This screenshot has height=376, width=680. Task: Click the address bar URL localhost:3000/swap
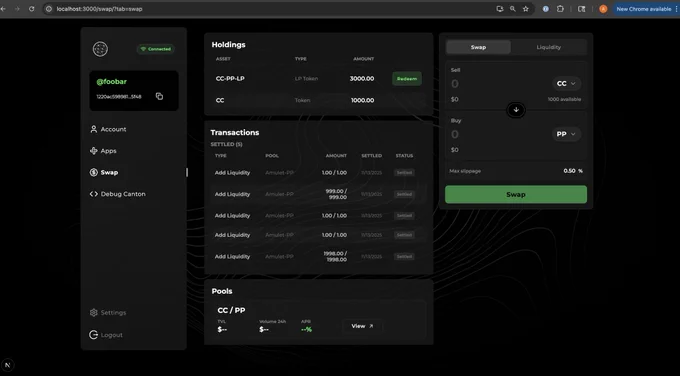(x=99, y=9)
